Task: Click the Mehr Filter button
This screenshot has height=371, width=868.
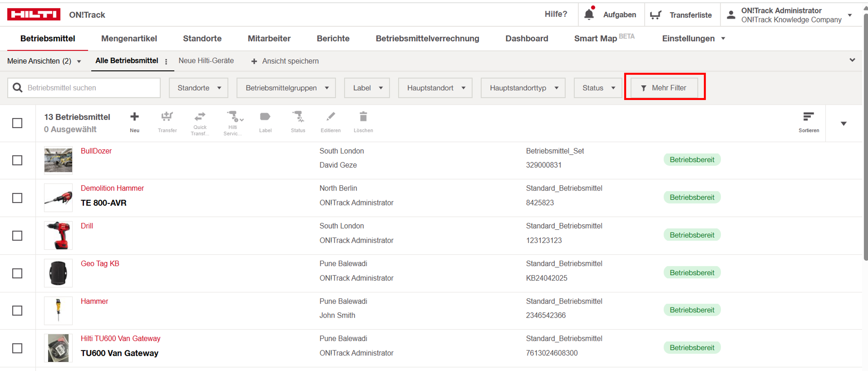Action: click(664, 88)
